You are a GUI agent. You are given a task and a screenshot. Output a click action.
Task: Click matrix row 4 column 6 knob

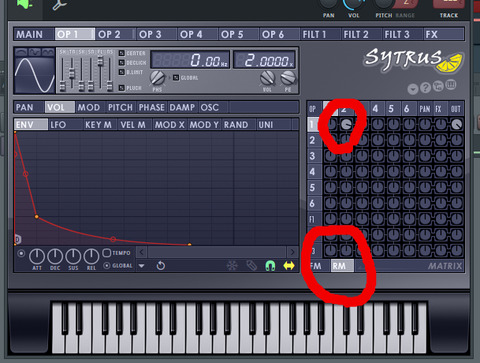click(x=409, y=171)
